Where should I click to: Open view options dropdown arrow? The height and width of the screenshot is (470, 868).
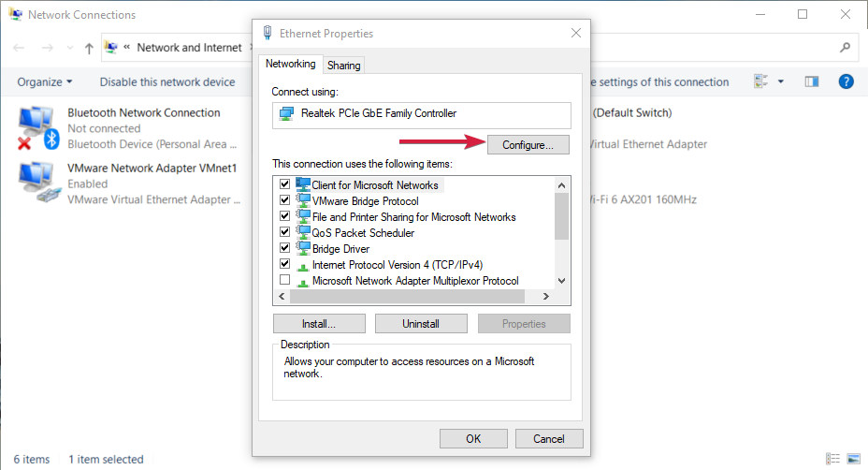click(x=780, y=81)
